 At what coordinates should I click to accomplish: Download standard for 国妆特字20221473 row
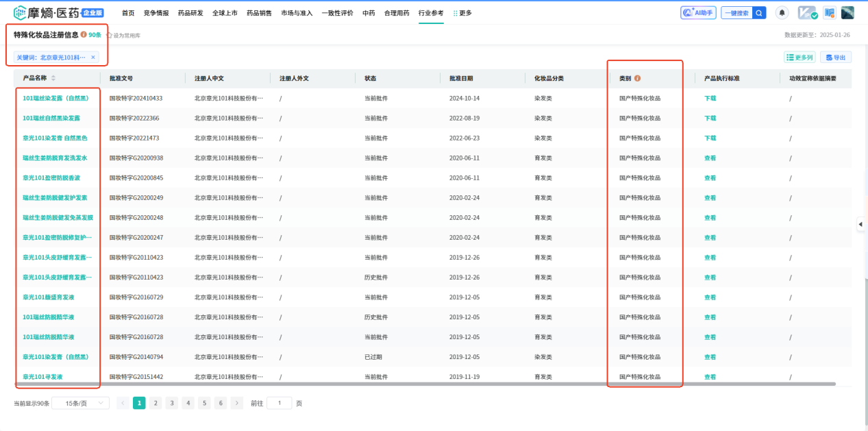point(710,138)
